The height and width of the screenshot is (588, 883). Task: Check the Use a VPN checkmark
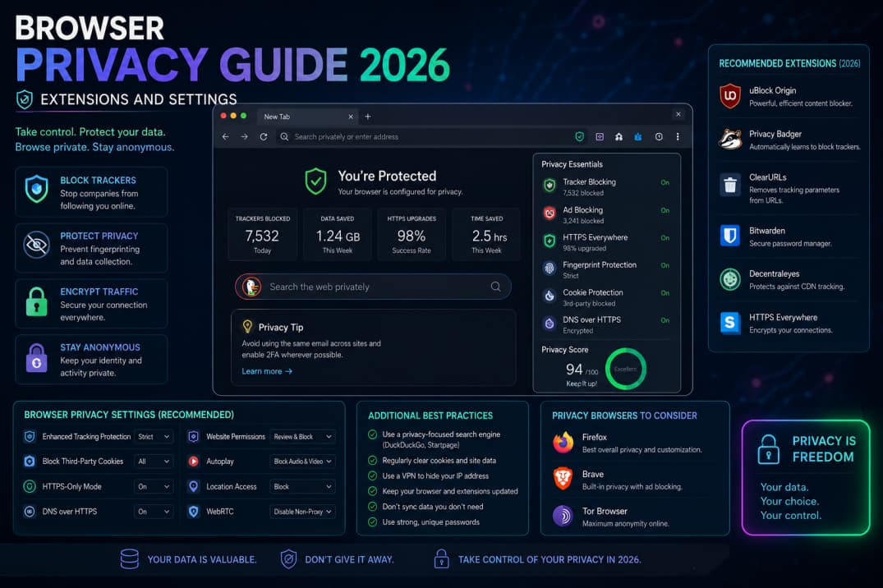pos(372,476)
